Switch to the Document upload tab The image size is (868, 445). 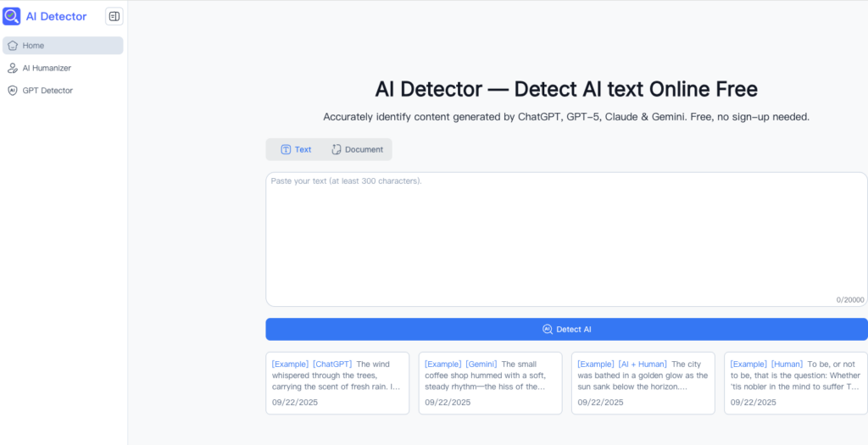click(x=357, y=149)
